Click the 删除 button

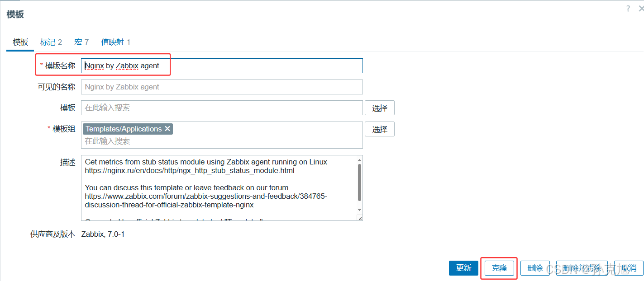coord(535,268)
